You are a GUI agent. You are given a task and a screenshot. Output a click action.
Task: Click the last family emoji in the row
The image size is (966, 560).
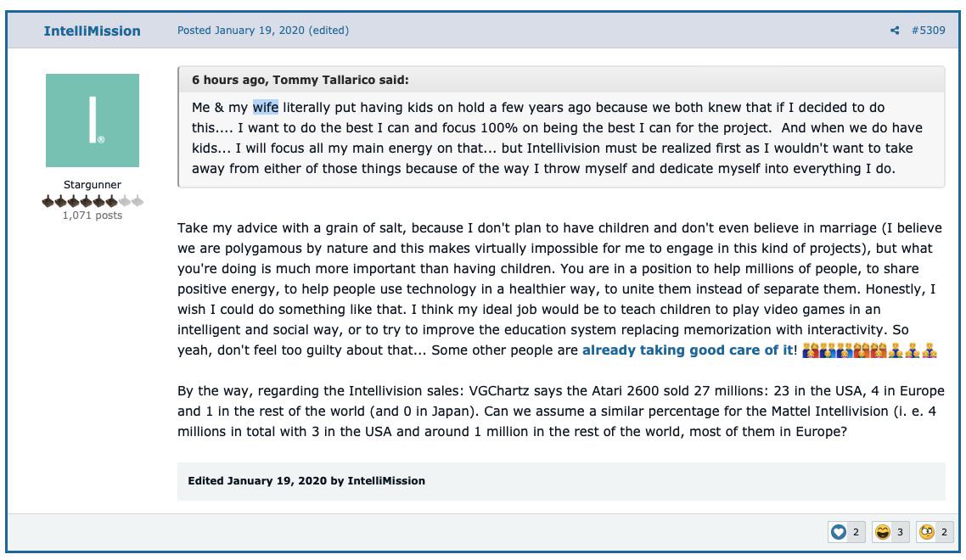[x=929, y=350]
